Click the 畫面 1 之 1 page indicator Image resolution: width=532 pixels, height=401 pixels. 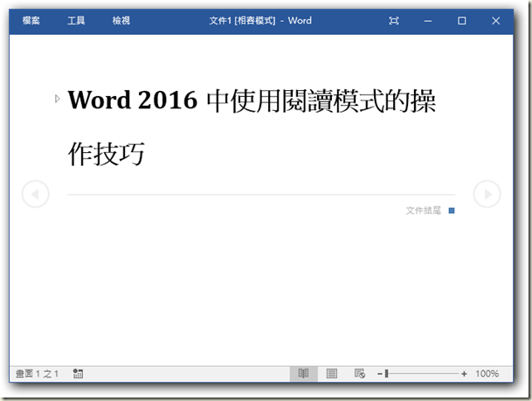(x=37, y=374)
